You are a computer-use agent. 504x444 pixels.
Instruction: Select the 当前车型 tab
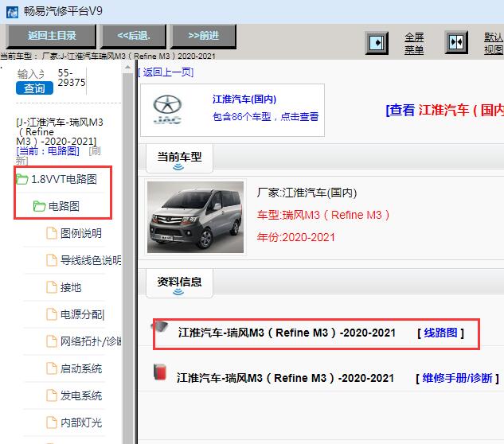point(179,158)
